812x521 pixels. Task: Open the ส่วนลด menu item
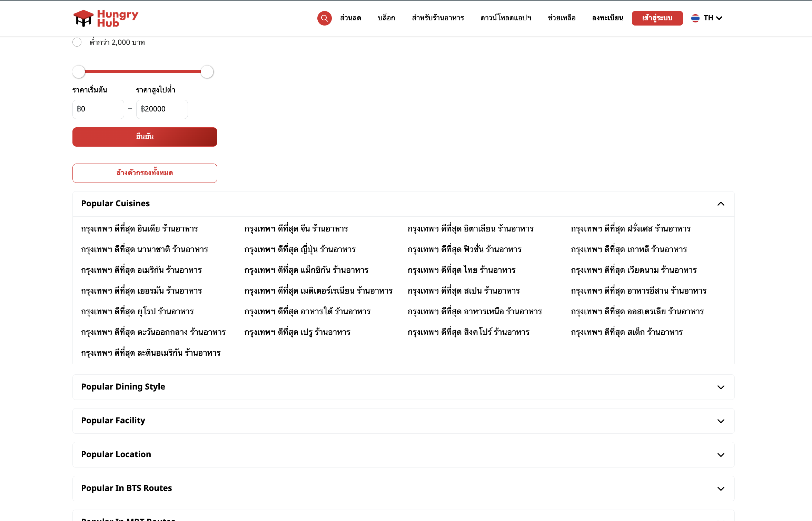click(350, 18)
